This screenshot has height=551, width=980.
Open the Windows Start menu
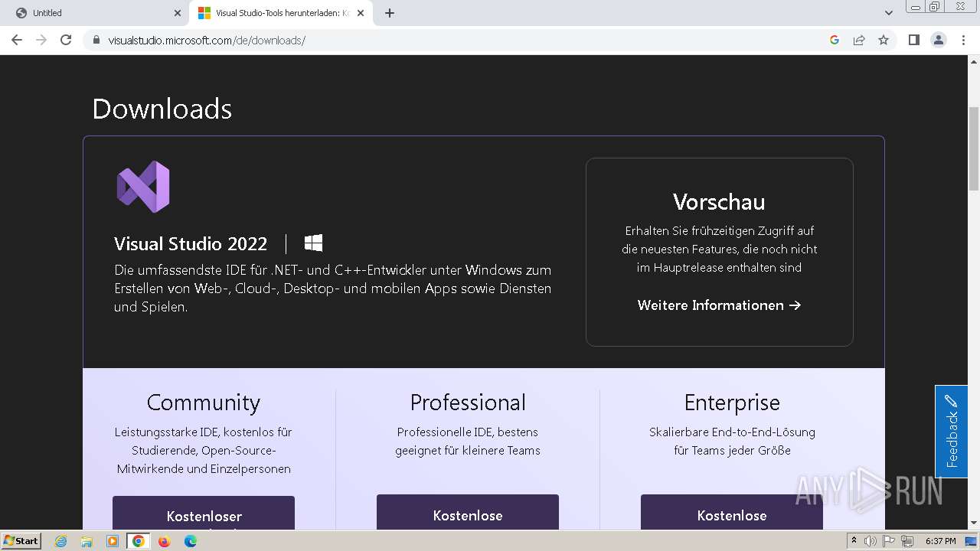tap(21, 541)
